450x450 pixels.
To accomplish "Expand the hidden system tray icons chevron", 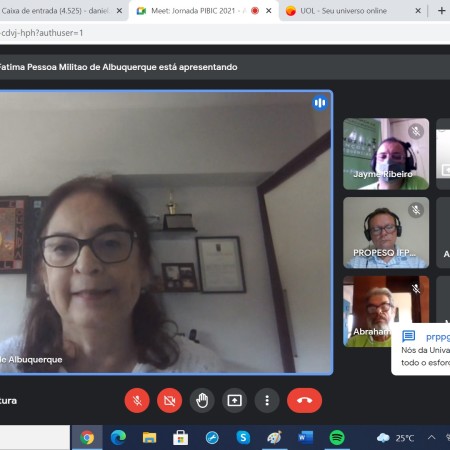I will coord(431,437).
